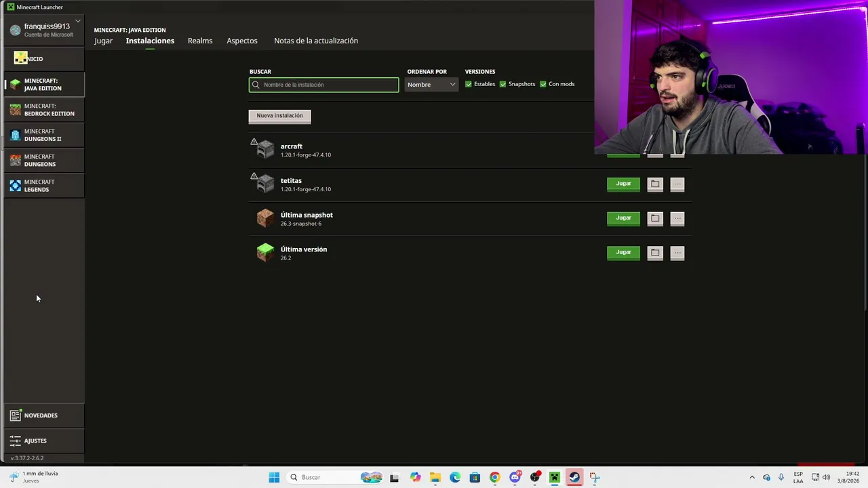Expand the franquiss9913 account menu
This screenshot has width=868, height=488.
tap(78, 21)
